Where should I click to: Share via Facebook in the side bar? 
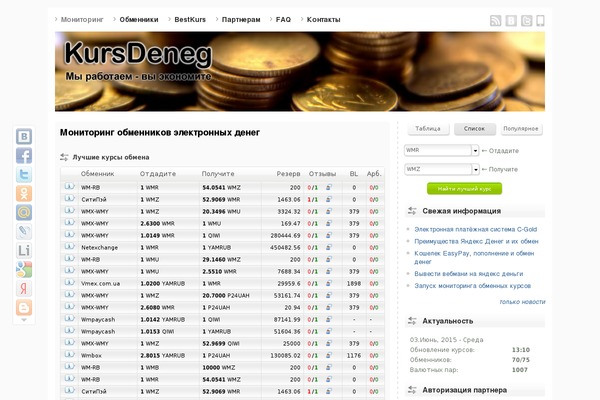(24, 156)
